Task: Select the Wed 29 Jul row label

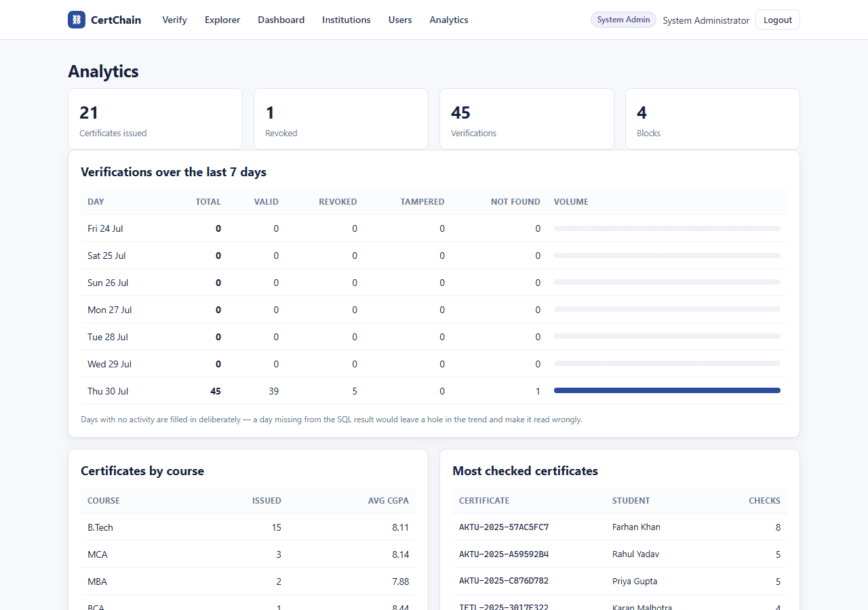Action: (109, 364)
